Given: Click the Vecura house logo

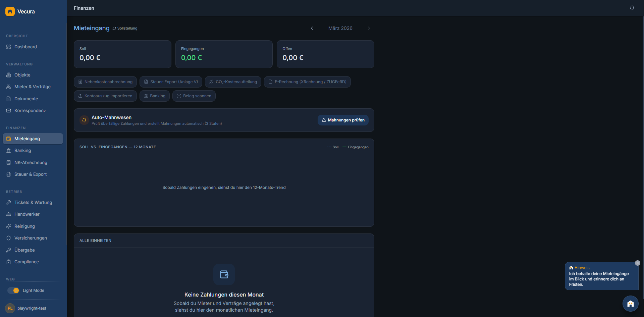Looking at the screenshot, I should (x=10, y=11).
